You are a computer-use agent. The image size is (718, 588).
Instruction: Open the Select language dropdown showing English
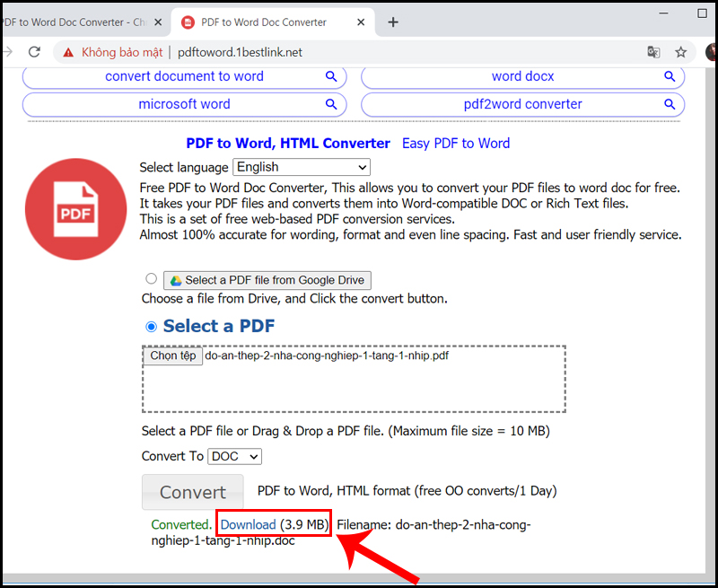[x=301, y=167]
